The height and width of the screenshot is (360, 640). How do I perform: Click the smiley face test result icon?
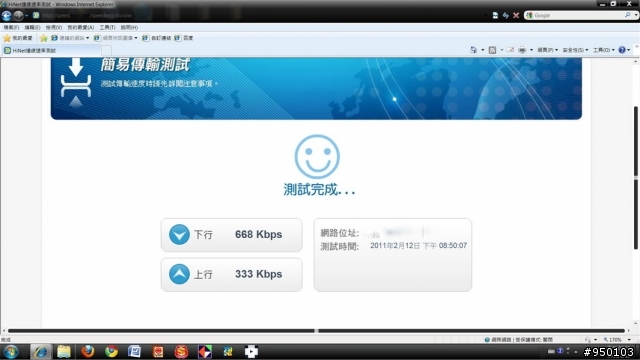coord(317,157)
